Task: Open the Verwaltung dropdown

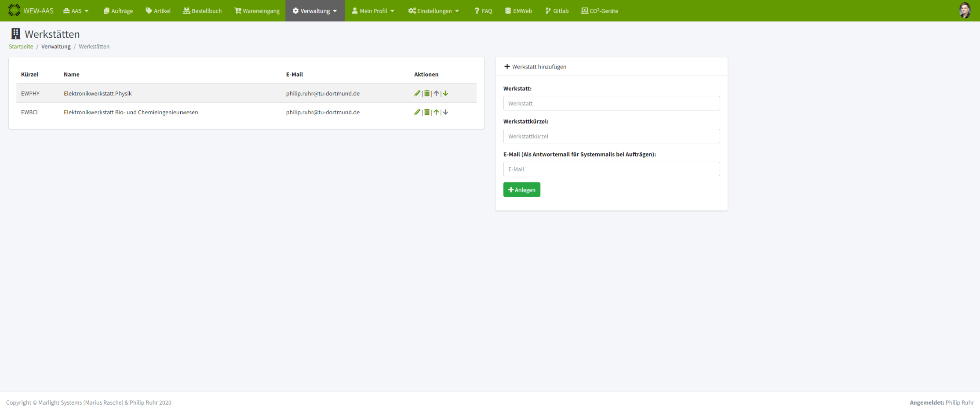Action: [x=315, y=11]
